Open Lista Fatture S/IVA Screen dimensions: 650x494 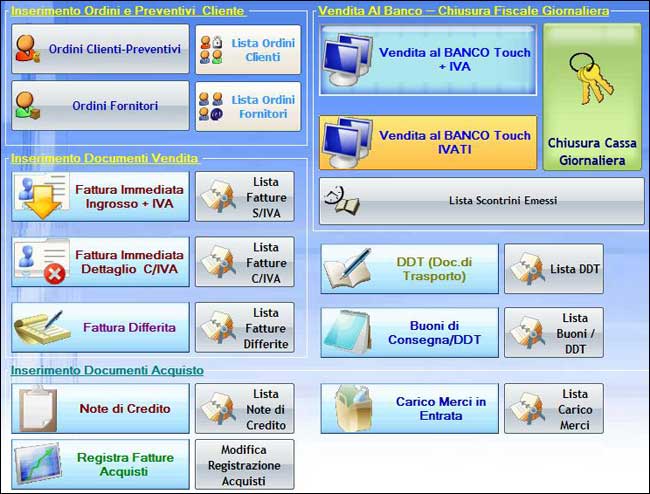click(x=245, y=197)
